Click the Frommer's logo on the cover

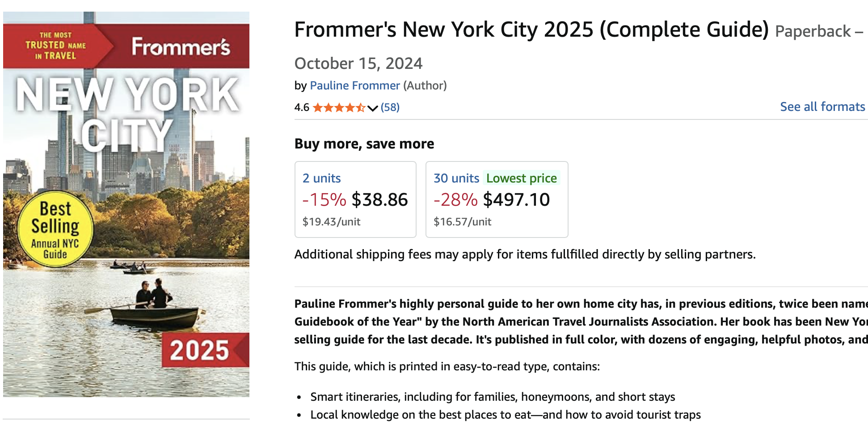point(181,47)
